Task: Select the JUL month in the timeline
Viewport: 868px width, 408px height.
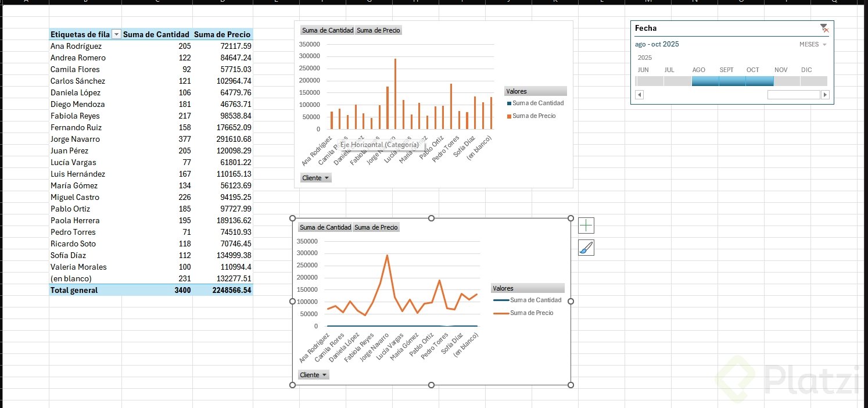Action: 677,81
